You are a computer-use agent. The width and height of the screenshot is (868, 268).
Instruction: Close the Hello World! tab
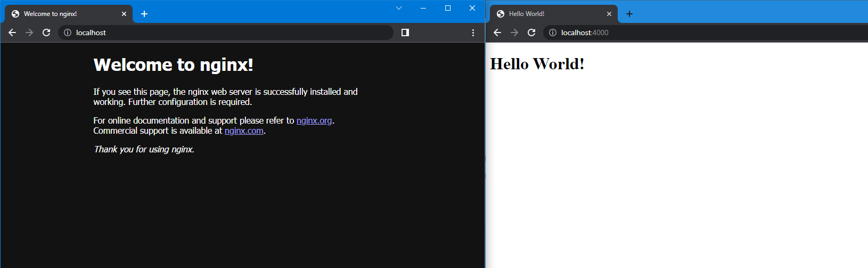click(x=609, y=14)
